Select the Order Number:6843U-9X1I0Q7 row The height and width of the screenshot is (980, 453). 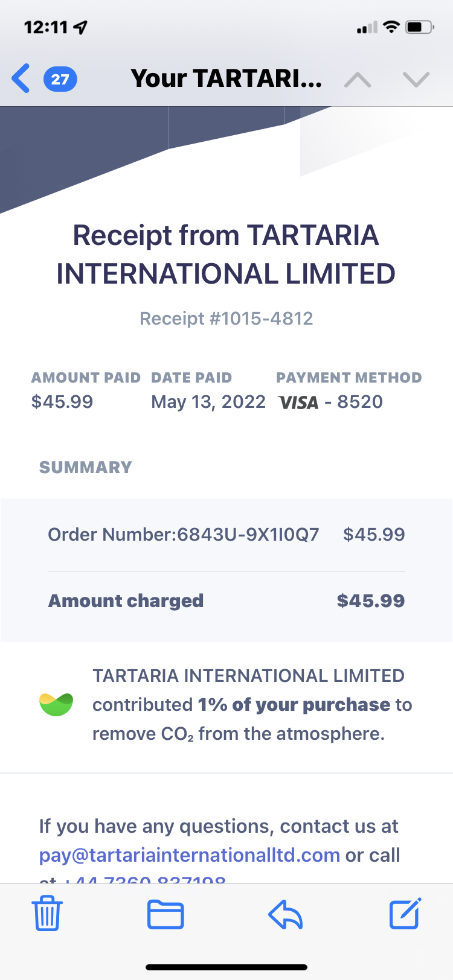pos(226,535)
